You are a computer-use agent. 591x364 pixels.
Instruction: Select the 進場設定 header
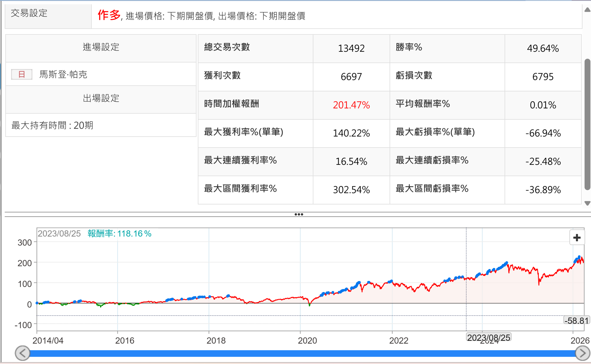point(101,47)
